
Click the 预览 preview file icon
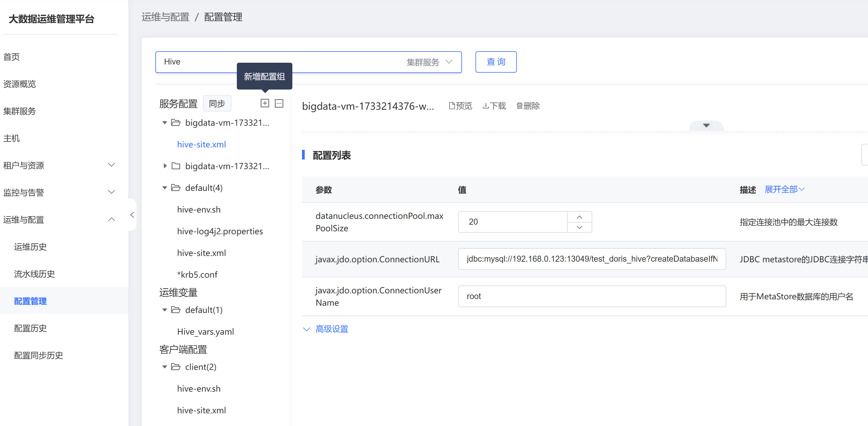452,106
